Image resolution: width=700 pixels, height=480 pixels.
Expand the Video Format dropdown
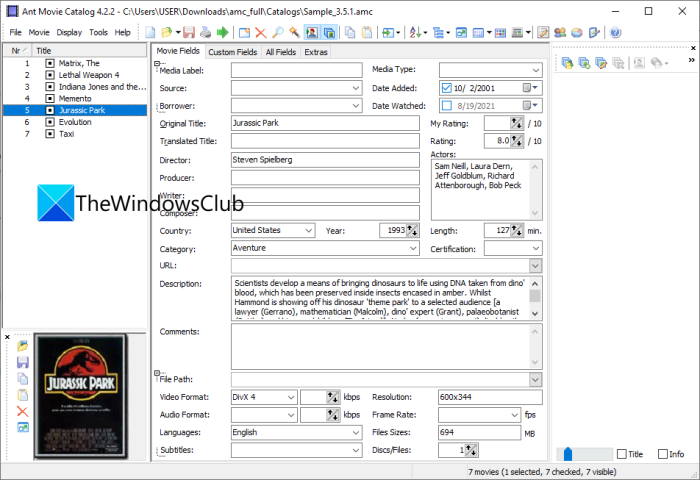290,397
